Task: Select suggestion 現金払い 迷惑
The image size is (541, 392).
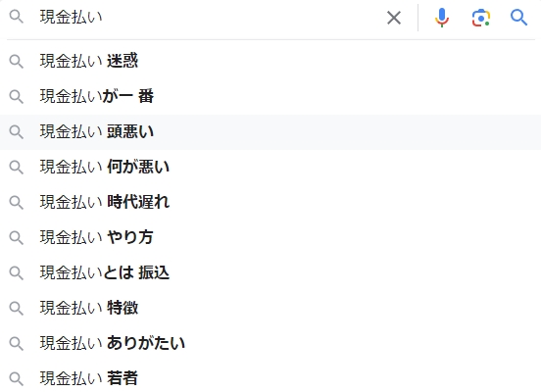Action: [x=270, y=61]
